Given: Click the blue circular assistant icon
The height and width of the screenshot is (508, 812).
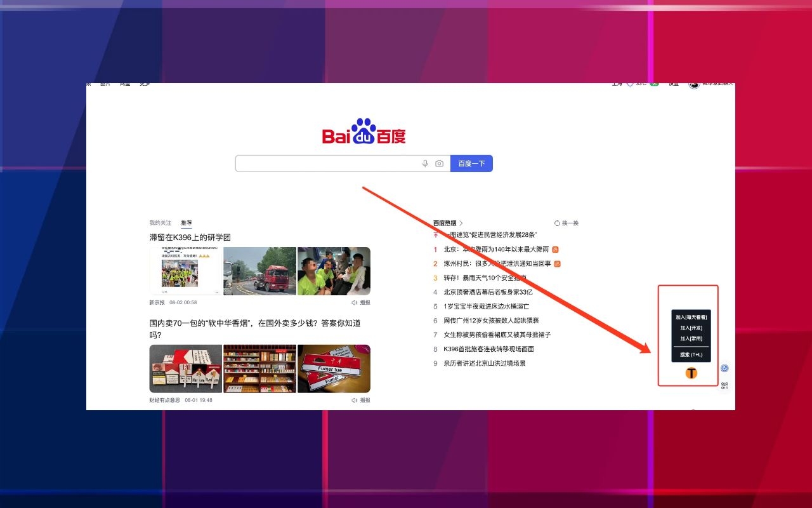Looking at the screenshot, I should coord(724,368).
